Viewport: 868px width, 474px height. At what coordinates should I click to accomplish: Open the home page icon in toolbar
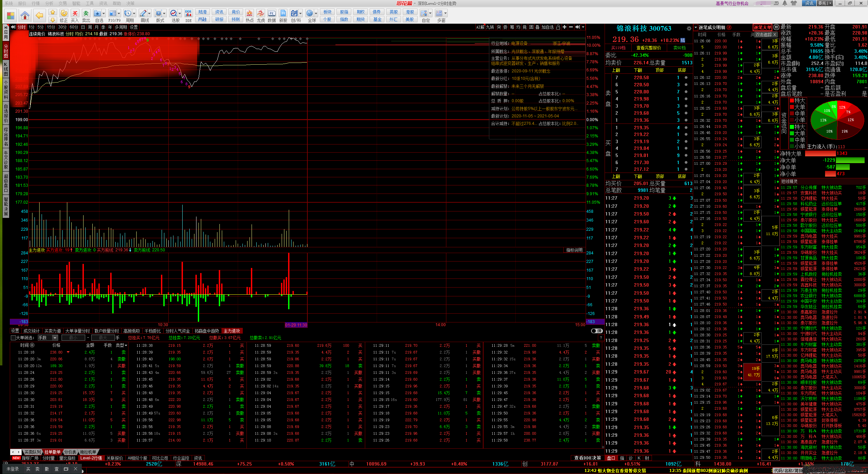click(x=25, y=15)
